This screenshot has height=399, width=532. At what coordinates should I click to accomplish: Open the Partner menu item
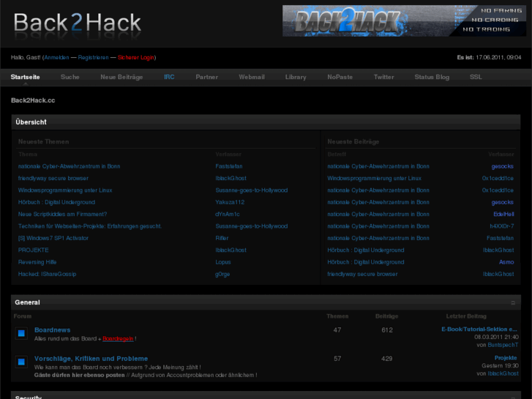click(x=206, y=77)
